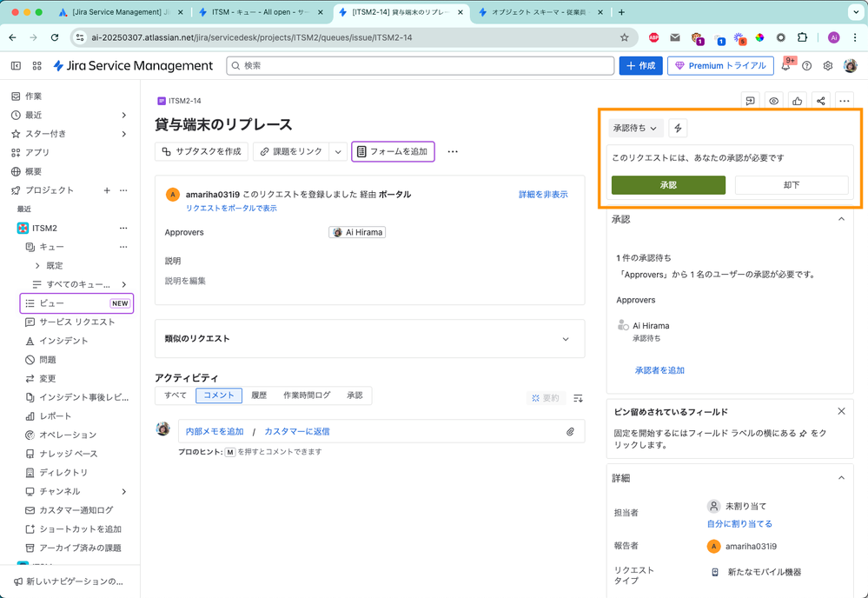This screenshot has width=868, height=598.
Task: Attach a file using the paperclip icon
Action: click(571, 431)
